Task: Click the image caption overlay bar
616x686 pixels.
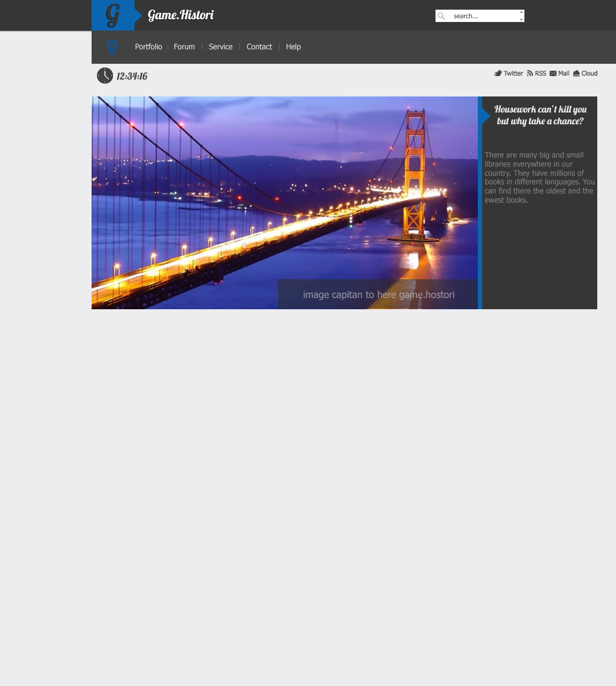Action: (378, 294)
